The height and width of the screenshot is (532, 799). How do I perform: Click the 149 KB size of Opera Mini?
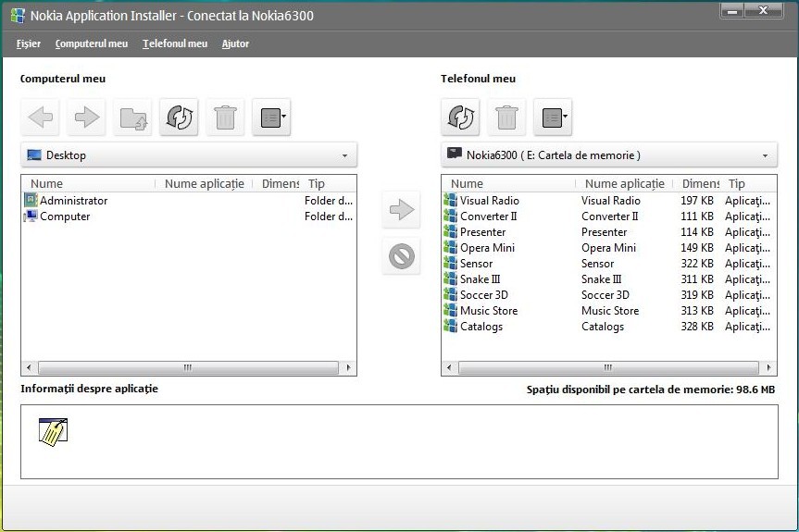click(x=697, y=248)
